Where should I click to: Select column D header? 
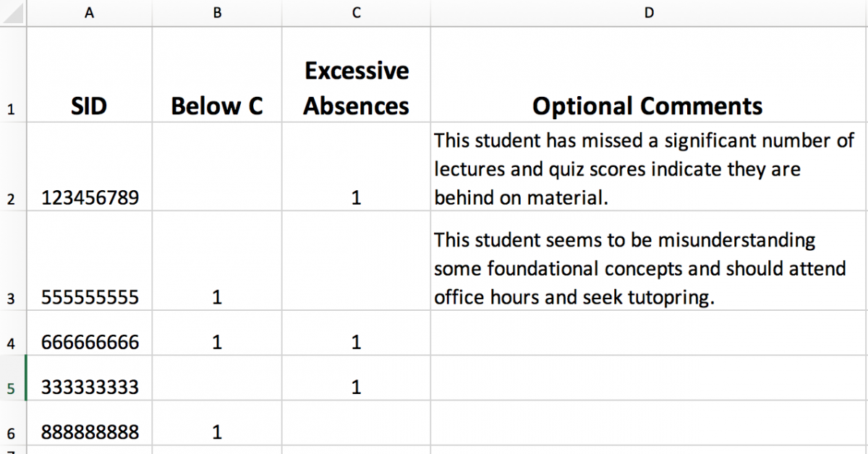point(648,13)
